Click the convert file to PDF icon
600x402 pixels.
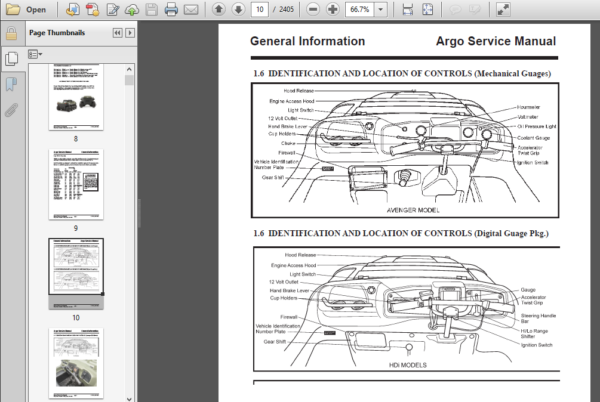point(72,10)
